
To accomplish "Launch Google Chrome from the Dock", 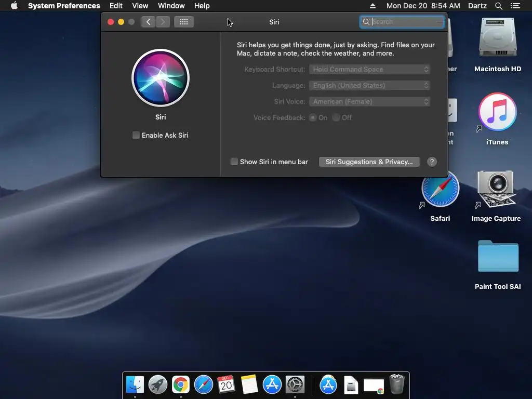I will [x=180, y=385].
